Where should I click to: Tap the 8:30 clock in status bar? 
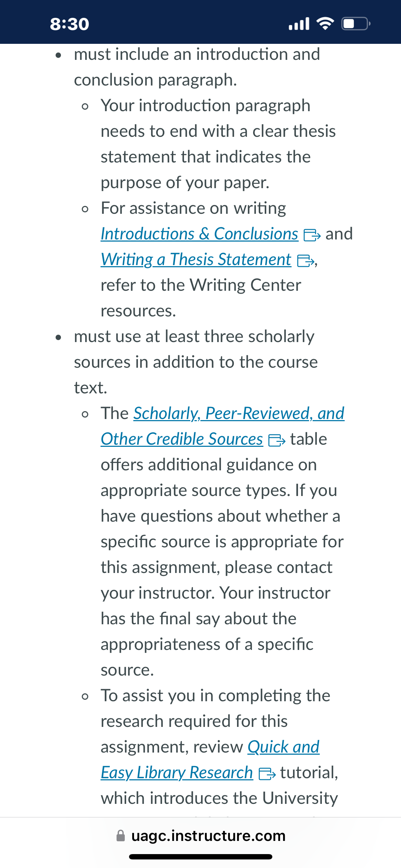click(x=70, y=24)
